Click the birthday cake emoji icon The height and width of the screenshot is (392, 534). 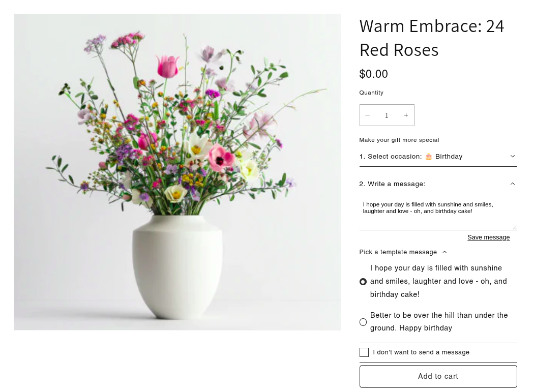429,157
